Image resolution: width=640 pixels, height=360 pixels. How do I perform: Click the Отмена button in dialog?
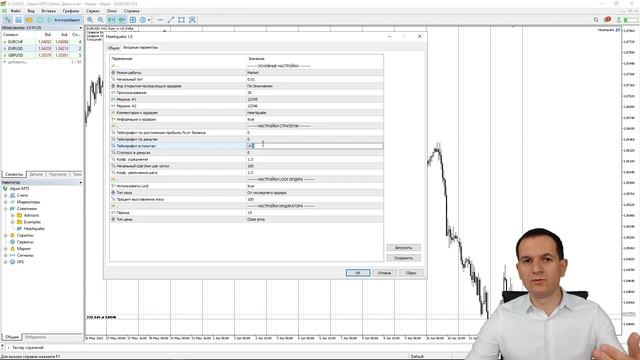coord(384,273)
